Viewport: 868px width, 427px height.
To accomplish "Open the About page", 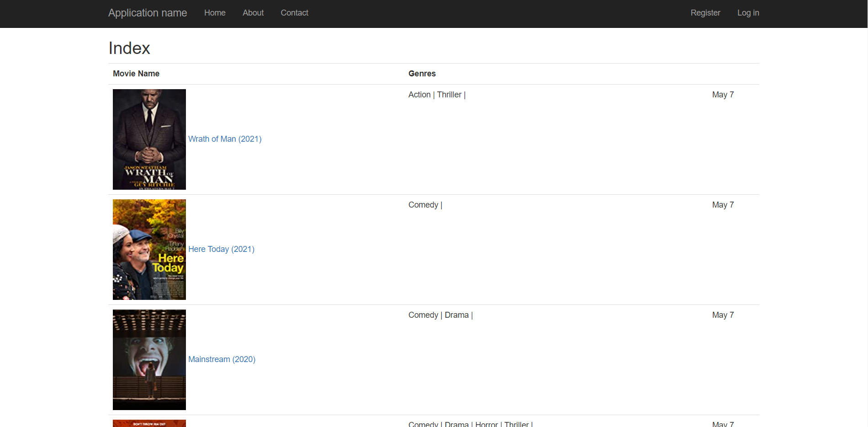I will point(253,13).
